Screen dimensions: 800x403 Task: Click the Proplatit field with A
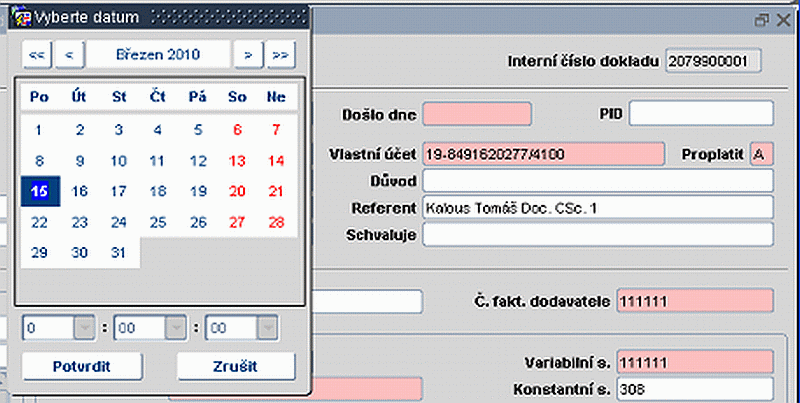(x=762, y=154)
